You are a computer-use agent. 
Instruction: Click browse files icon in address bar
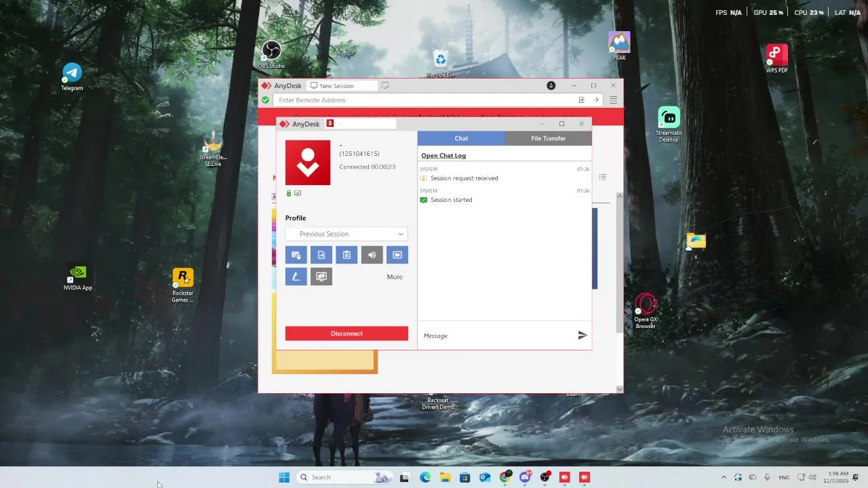(x=581, y=100)
